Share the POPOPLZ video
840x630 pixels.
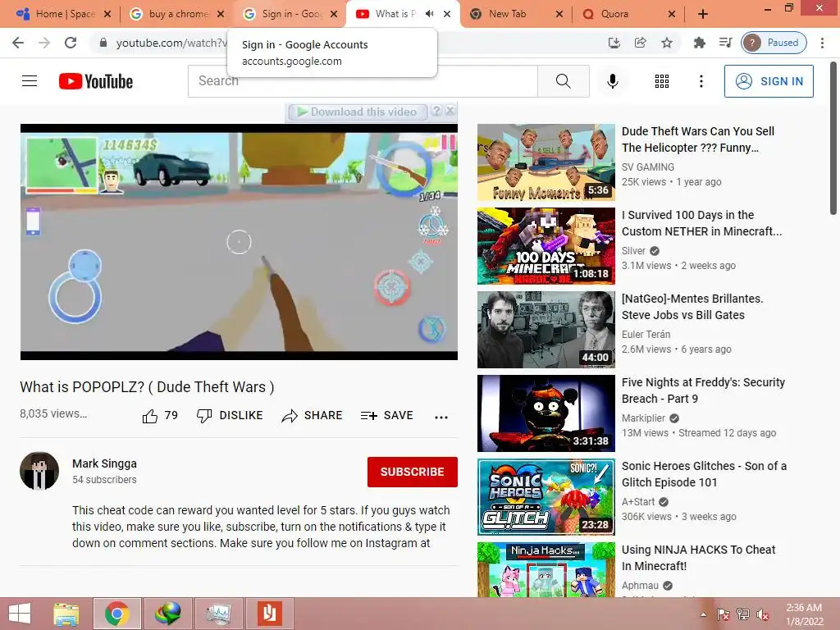[x=312, y=416]
